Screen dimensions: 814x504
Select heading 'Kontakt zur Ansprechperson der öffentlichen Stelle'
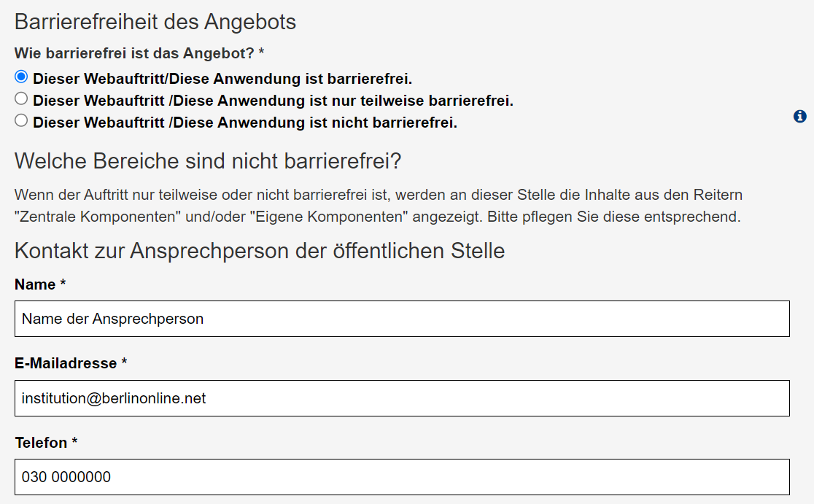(259, 251)
